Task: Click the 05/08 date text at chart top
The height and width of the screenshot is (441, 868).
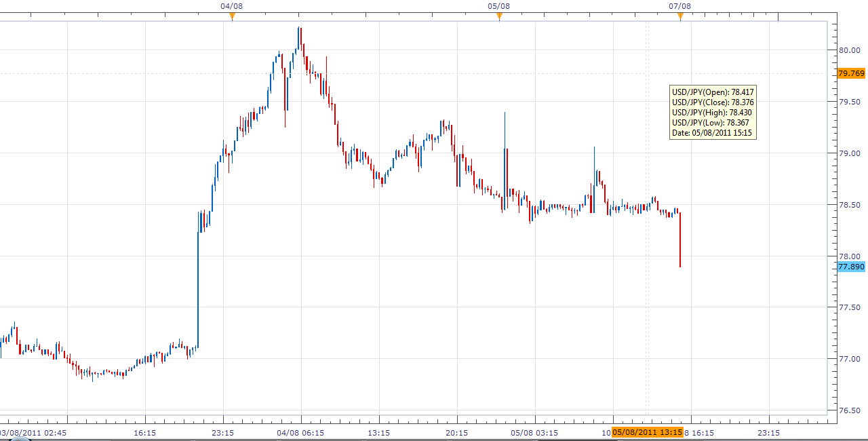Action: [x=498, y=6]
